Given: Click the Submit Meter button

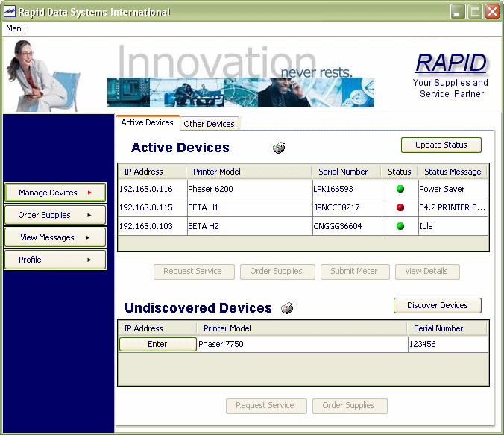Looking at the screenshot, I should (x=355, y=272).
